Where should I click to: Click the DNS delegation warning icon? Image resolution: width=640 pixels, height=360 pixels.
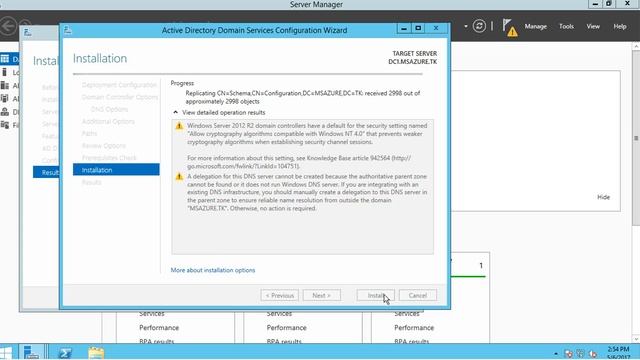(x=179, y=177)
